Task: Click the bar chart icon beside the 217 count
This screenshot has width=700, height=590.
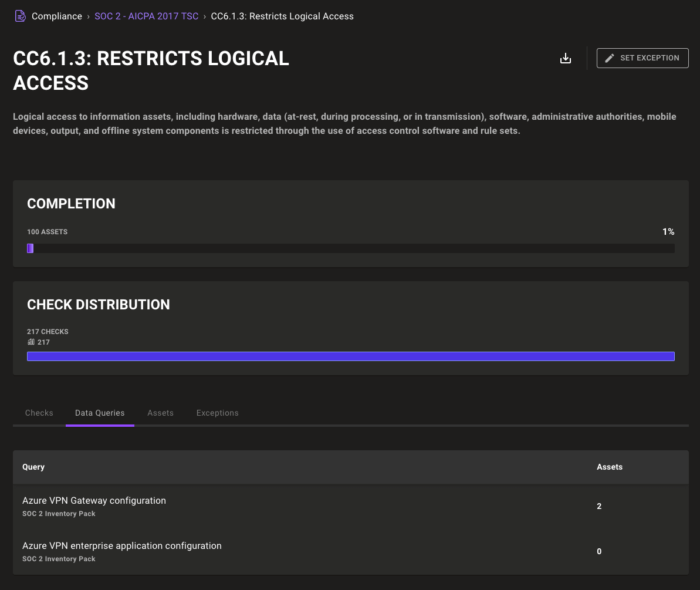Action: tap(30, 342)
